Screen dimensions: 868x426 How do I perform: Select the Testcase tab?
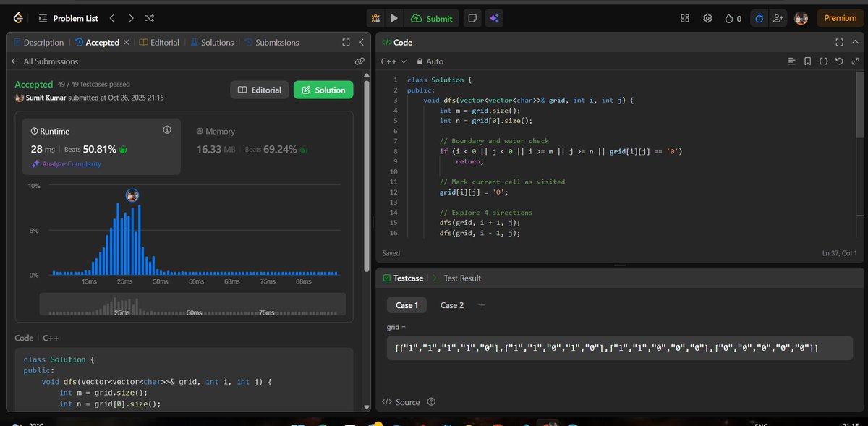pos(403,278)
